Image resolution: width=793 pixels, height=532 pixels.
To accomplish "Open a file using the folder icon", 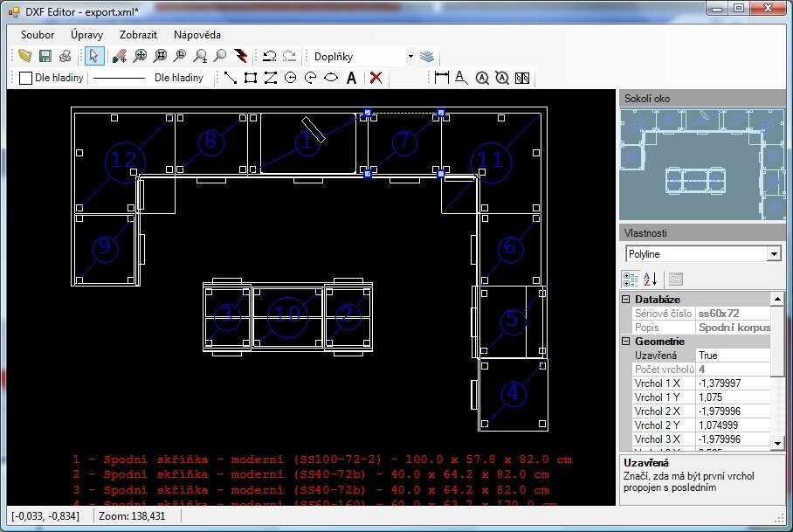I will click(24, 55).
